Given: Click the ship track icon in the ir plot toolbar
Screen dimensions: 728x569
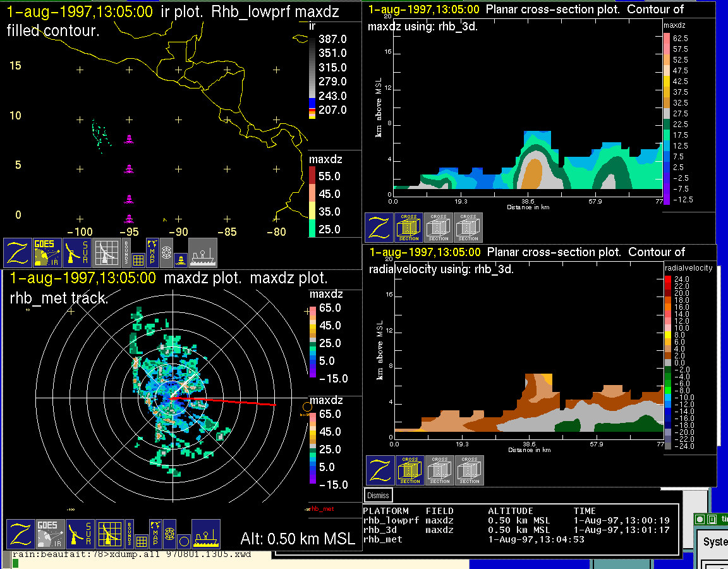Looking at the screenshot, I should (x=203, y=253).
